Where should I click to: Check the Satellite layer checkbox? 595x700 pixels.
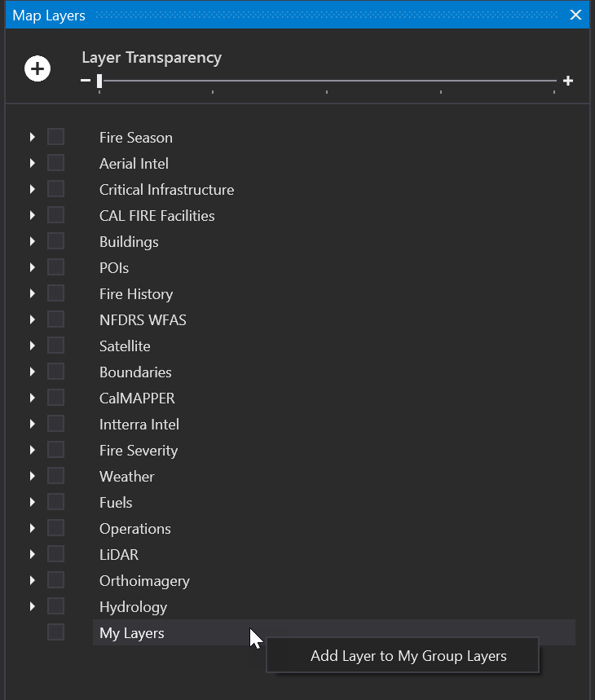pos(55,346)
